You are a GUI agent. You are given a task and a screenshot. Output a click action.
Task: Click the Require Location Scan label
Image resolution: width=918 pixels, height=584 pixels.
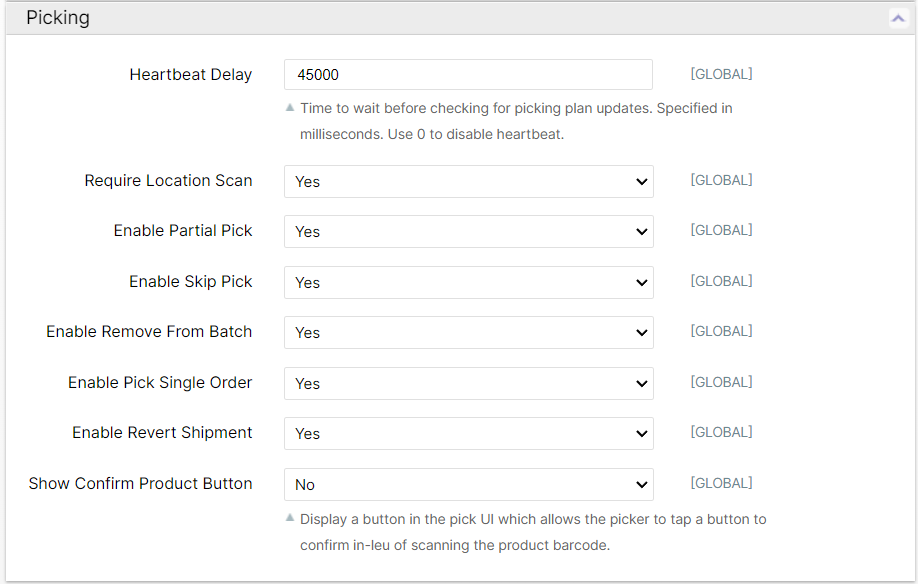(168, 181)
